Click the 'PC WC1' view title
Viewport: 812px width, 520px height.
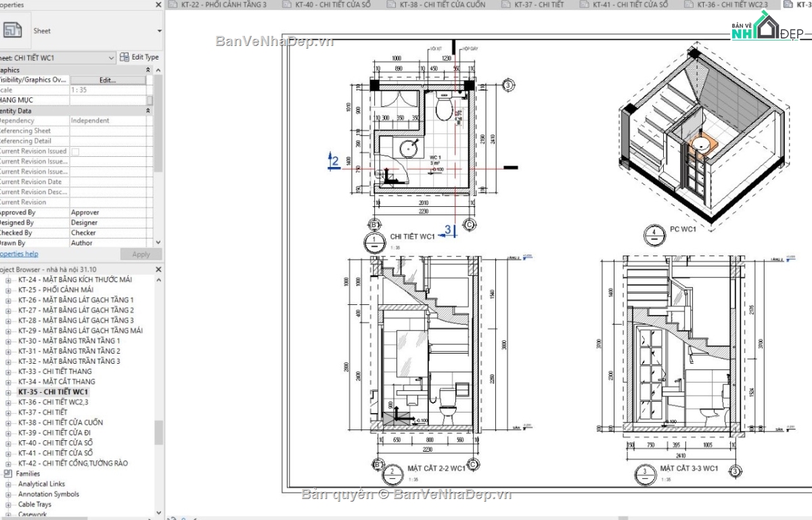[x=683, y=230]
